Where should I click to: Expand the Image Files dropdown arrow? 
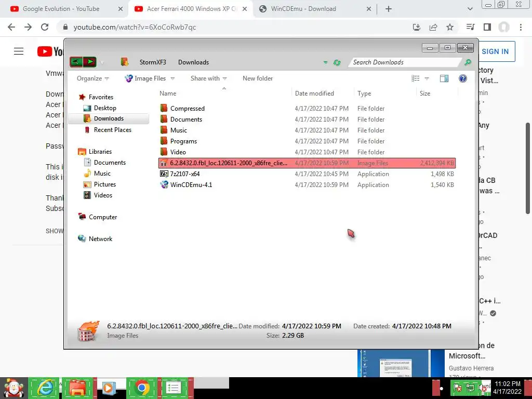(172, 78)
